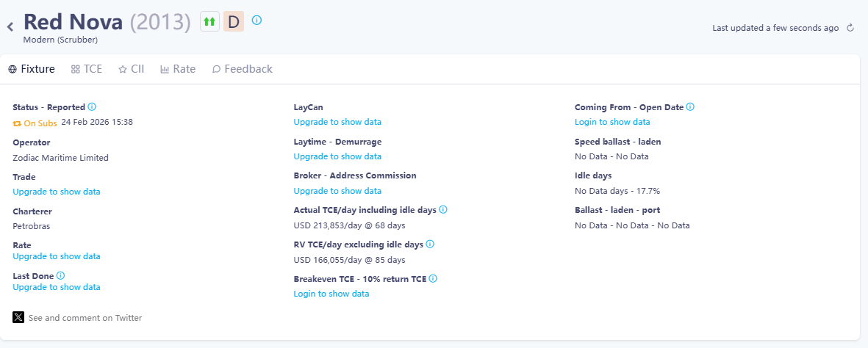
Task: Click Upgrade to show data under Trade
Action: (57, 192)
